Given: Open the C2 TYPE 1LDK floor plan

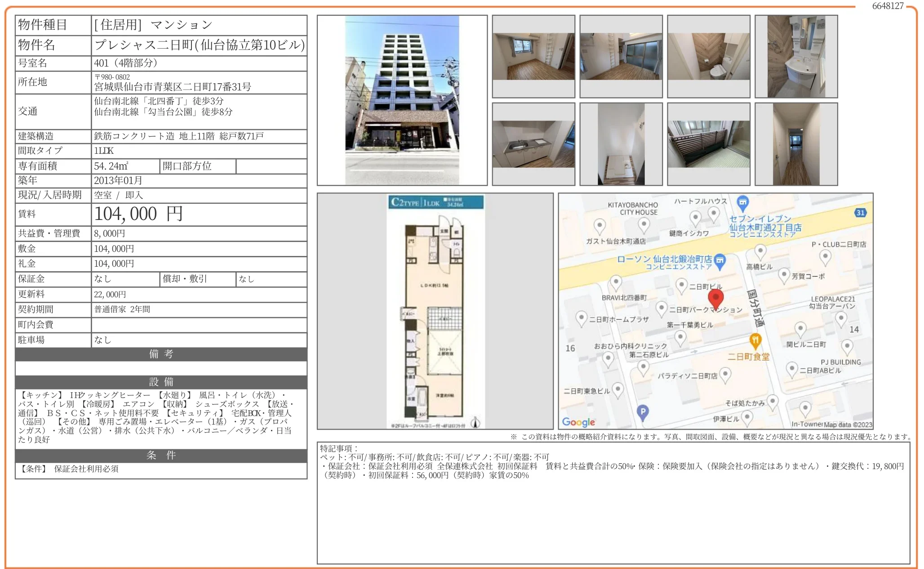Looking at the screenshot, I should [x=435, y=311].
